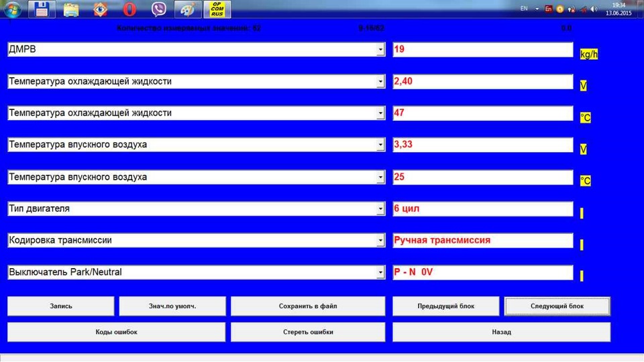Open the Paint palette taskbar icon
The width and height of the screenshot is (644, 362).
188,9
